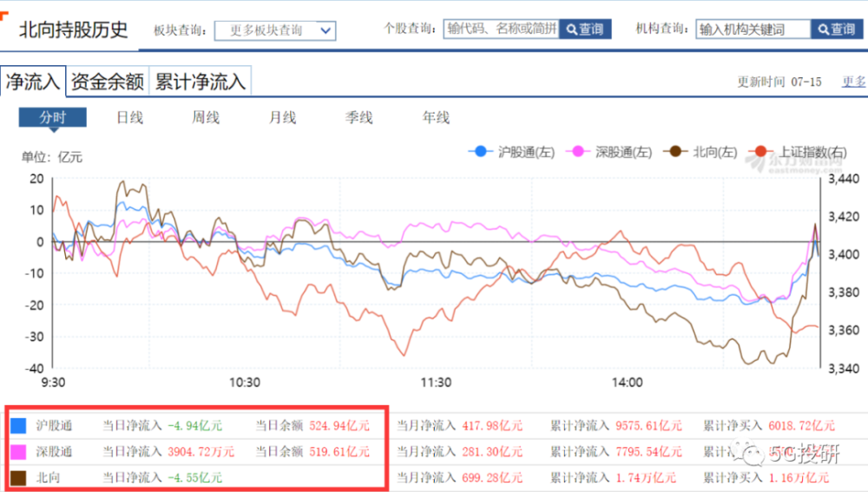Focus the 个股查询 stock code input

pyautogui.click(x=501, y=29)
